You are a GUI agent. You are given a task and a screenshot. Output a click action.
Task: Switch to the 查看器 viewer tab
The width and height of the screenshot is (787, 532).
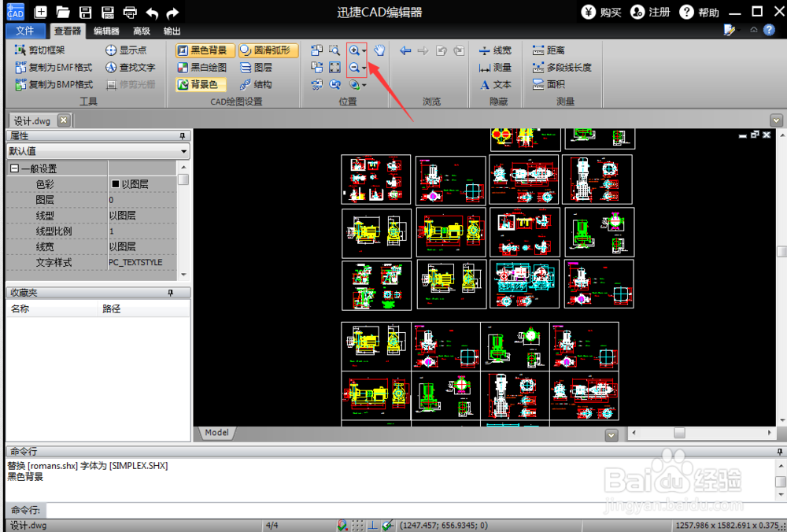tap(68, 31)
